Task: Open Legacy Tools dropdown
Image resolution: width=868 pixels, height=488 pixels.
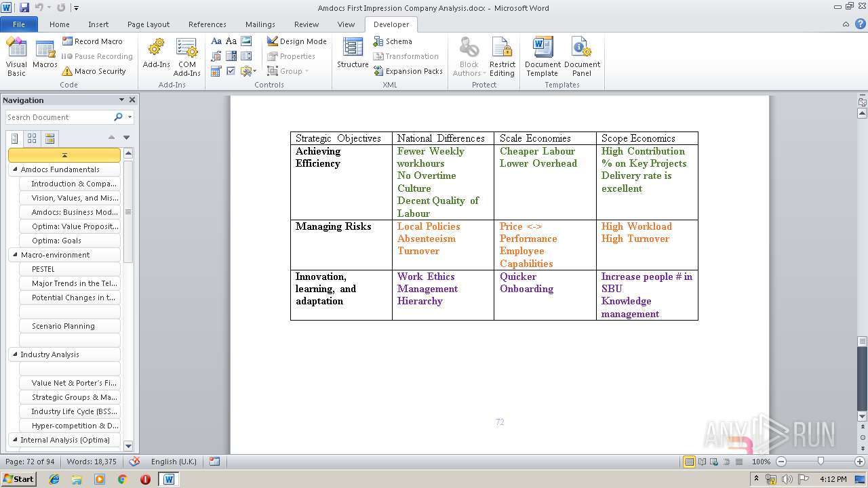Action: click(248, 71)
